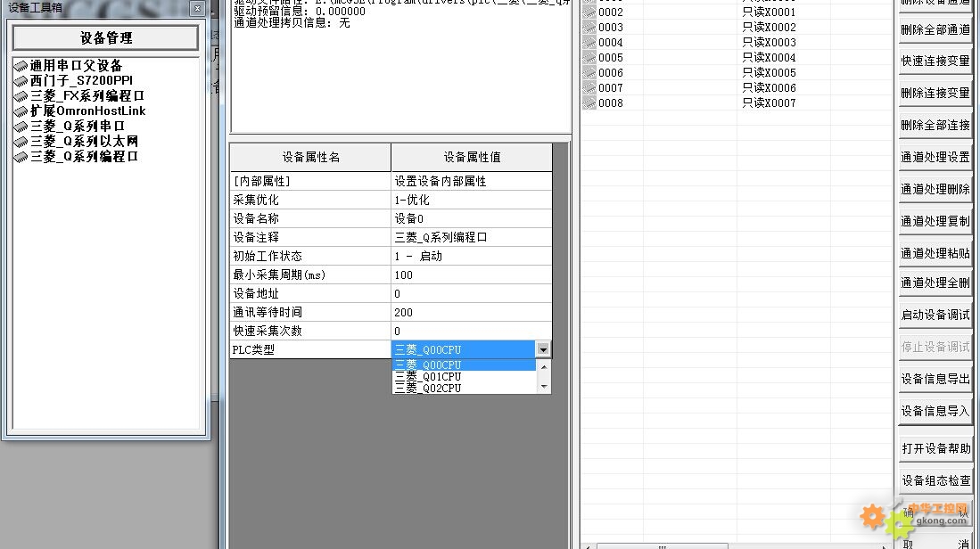This screenshot has width=980, height=549.
Task: Click the channel icon for row 0003
Action: tap(589, 27)
